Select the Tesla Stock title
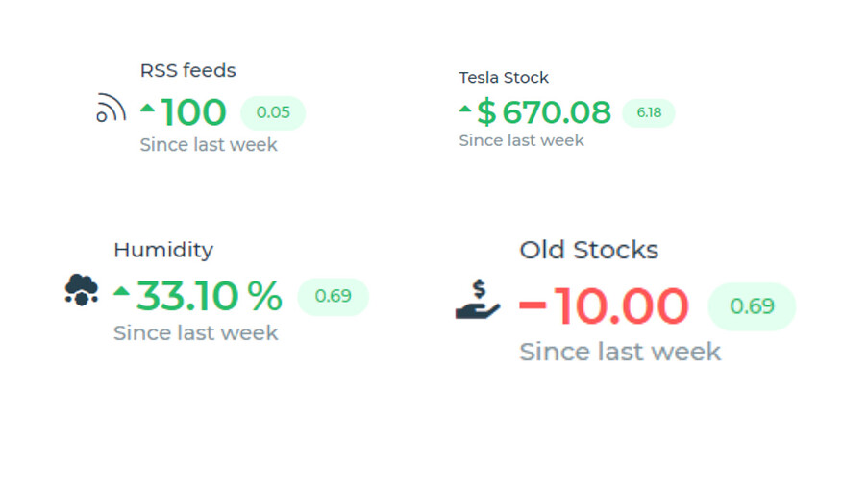The image size is (868, 488). pyautogui.click(x=504, y=78)
